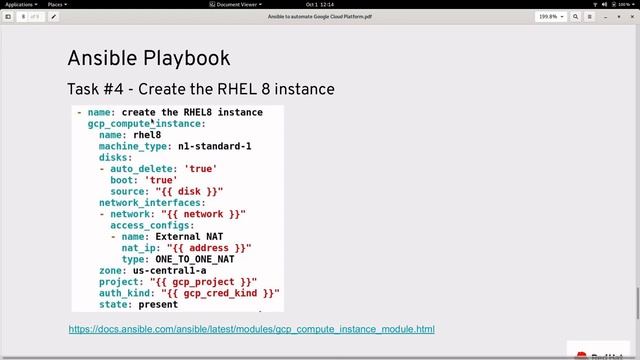
Task: Click the 'disks:' line
Action: (116, 158)
